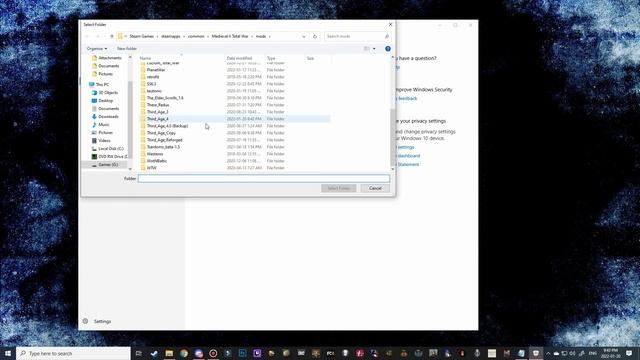This screenshot has height=360, width=640.
Task: Click the Select Folder button
Action: coord(339,188)
